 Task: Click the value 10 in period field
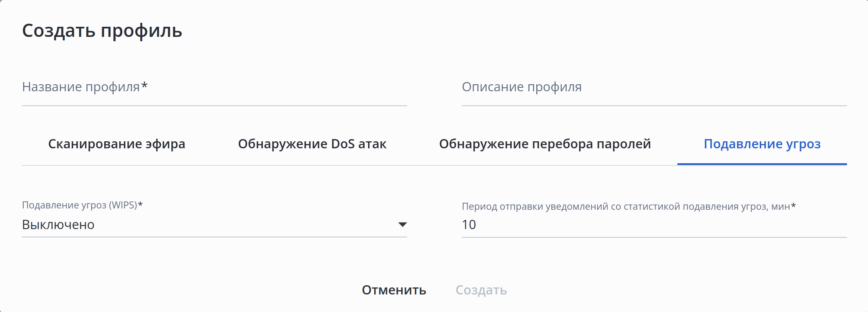[469, 225]
